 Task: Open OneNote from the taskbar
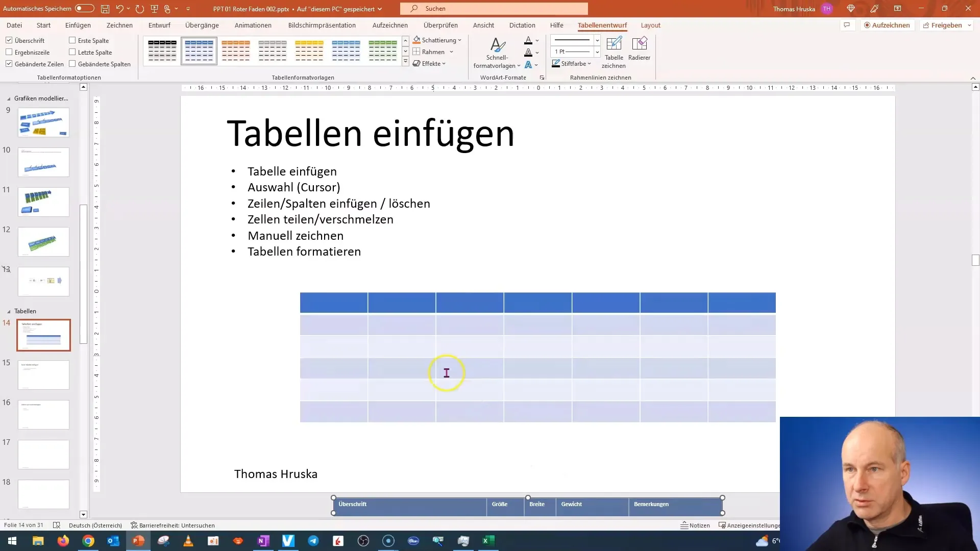pyautogui.click(x=263, y=541)
